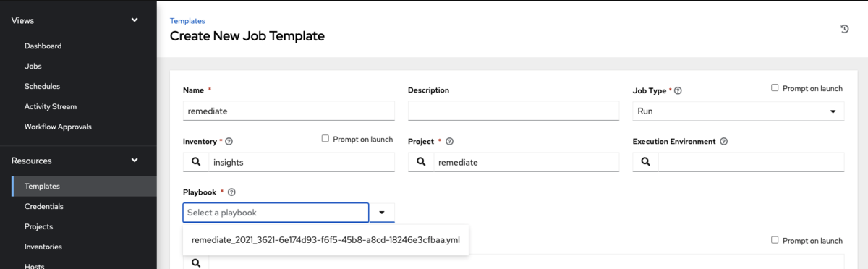
Task: Select Templates in sidebar
Action: point(84,186)
